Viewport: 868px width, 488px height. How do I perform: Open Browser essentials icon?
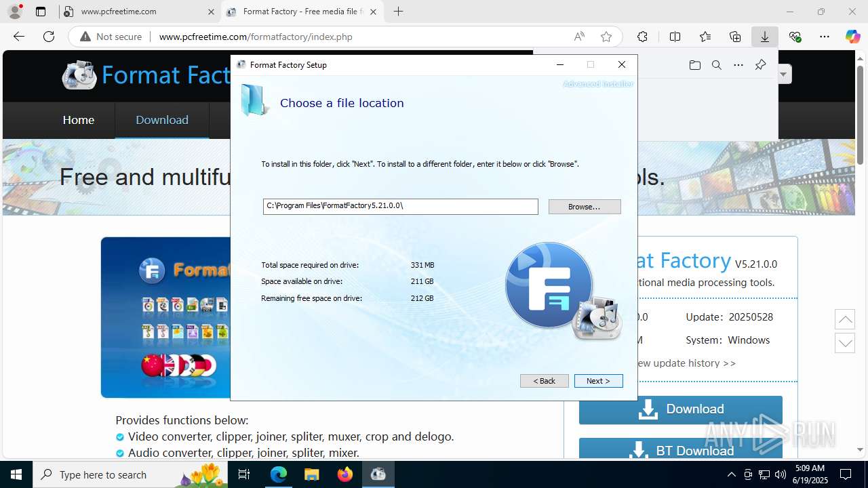[x=795, y=37]
